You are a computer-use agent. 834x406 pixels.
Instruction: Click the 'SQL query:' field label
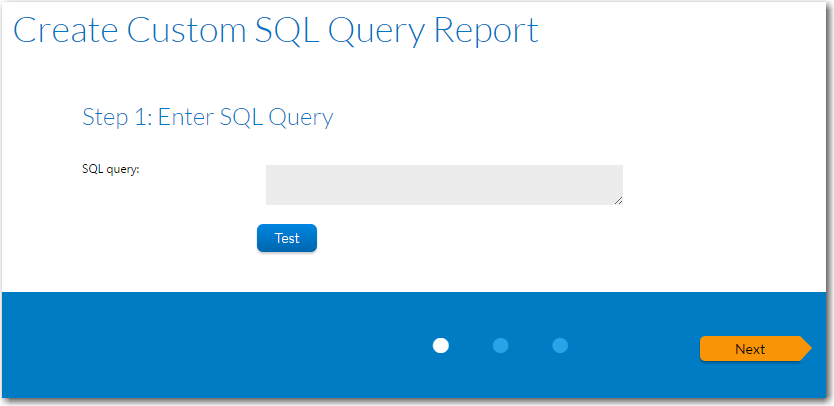110,169
